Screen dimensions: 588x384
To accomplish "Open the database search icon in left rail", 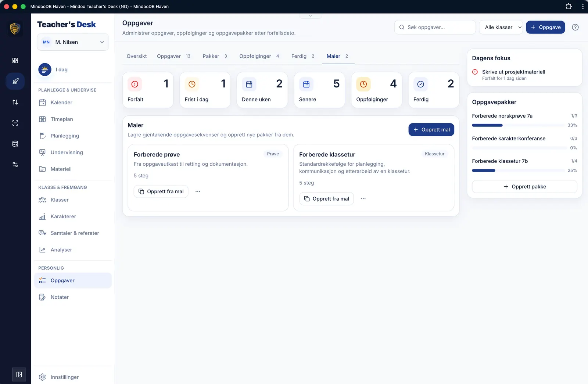I will 15,144.
